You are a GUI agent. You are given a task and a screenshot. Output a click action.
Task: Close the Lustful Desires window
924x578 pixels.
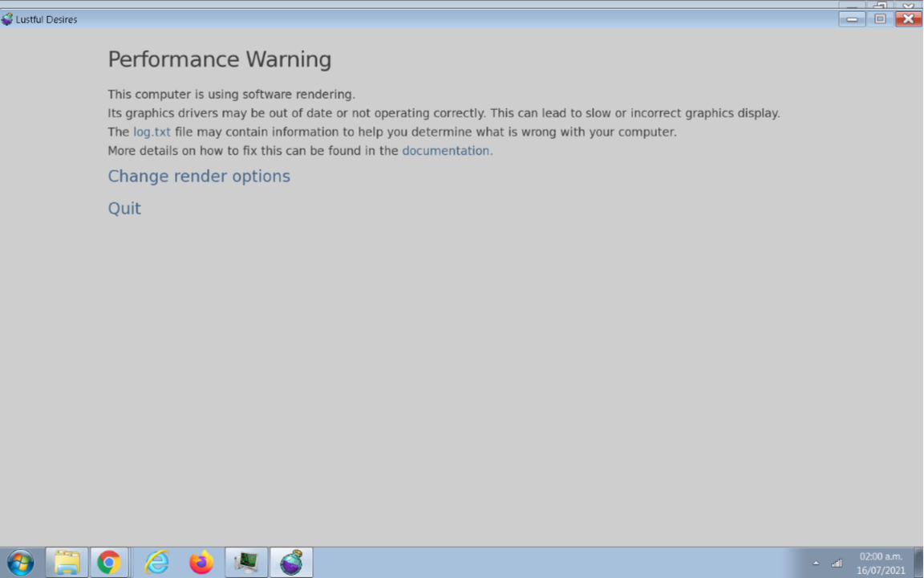pos(908,19)
